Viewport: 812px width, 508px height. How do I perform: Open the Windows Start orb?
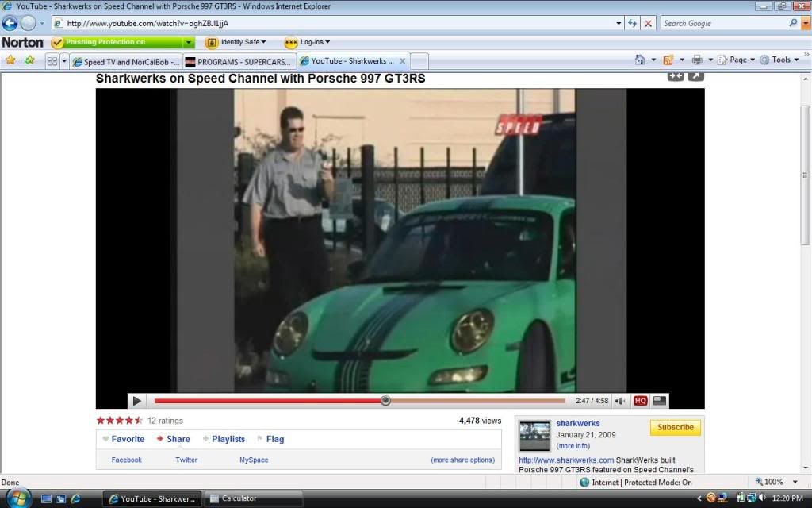pos(18,498)
